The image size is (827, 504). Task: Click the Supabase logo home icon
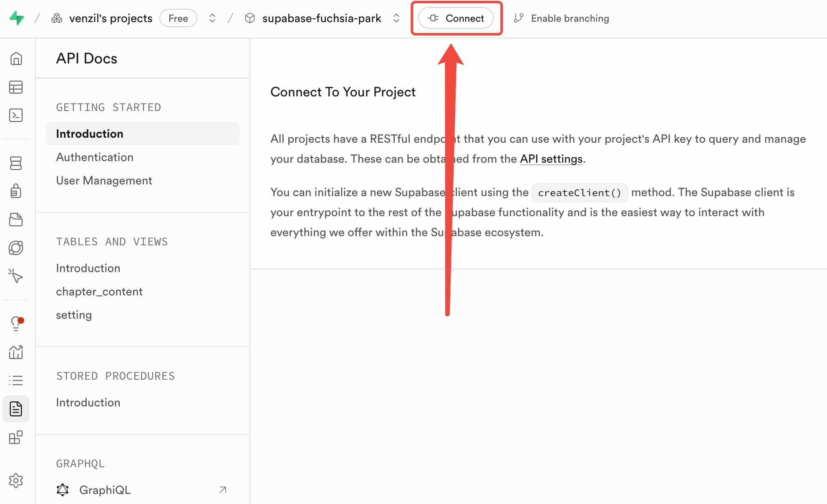(17, 18)
